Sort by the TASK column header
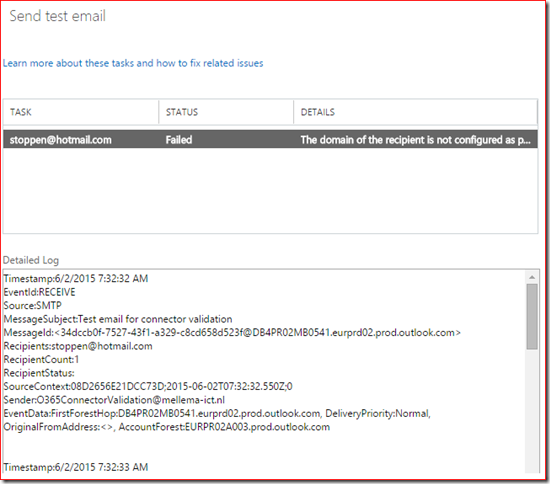Viewport: 550px width, 484px height. point(81,112)
